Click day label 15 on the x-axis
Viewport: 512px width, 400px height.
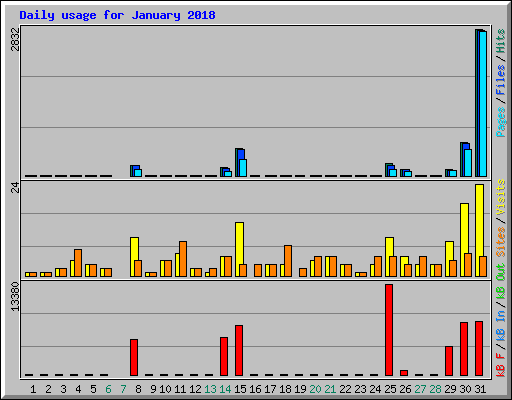click(x=240, y=389)
